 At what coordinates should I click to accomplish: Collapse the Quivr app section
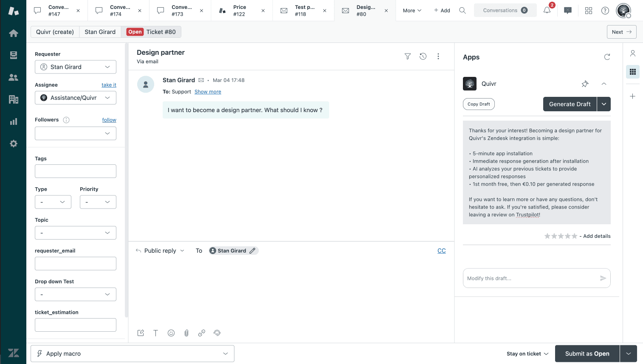[604, 84]
